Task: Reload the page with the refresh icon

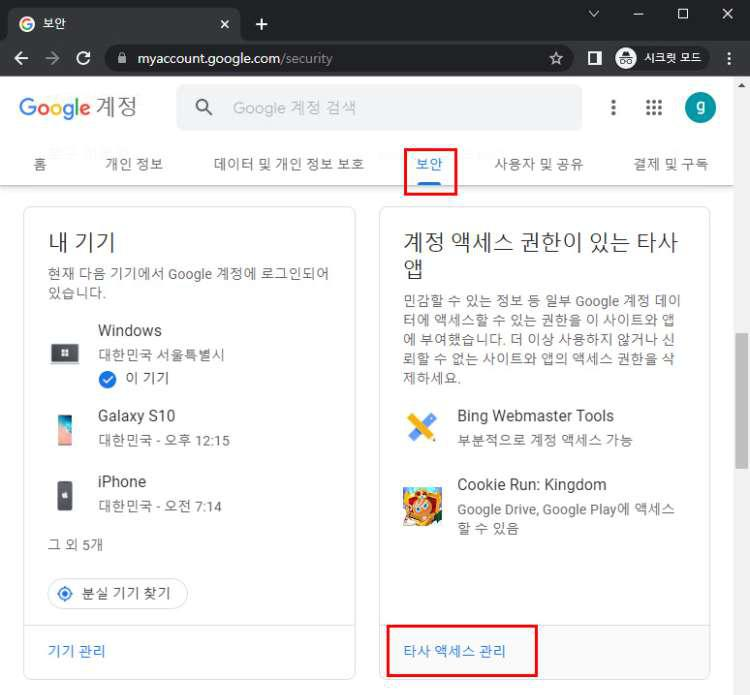Action: click(x=83, y=58)
